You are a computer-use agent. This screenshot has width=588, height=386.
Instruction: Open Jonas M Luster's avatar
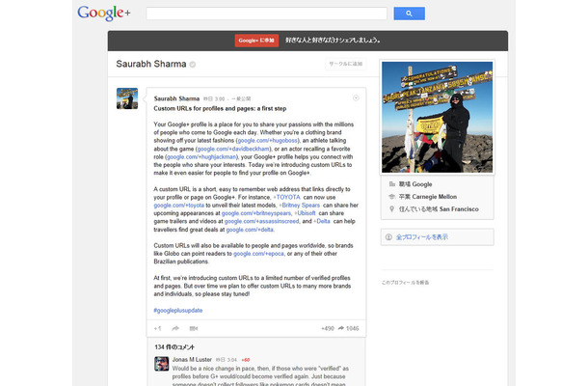[x=162, y=364]
